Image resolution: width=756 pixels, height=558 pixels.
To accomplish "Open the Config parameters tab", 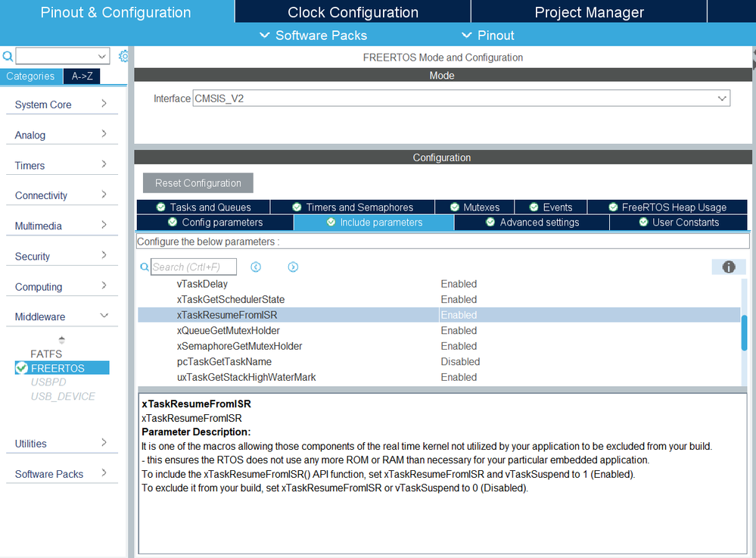I will tap(215, 222).
